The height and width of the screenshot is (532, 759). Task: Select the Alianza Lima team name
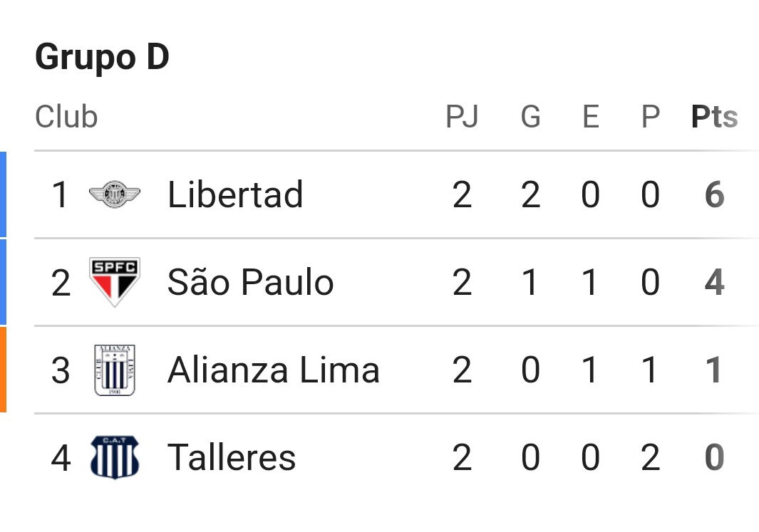[274, 370]
